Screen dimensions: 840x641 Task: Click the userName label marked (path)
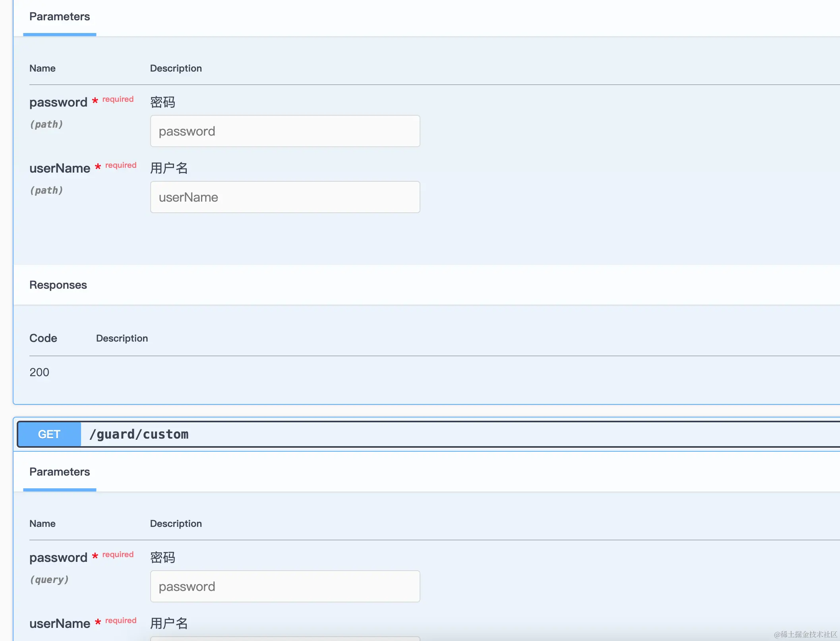tap(60, 169)
